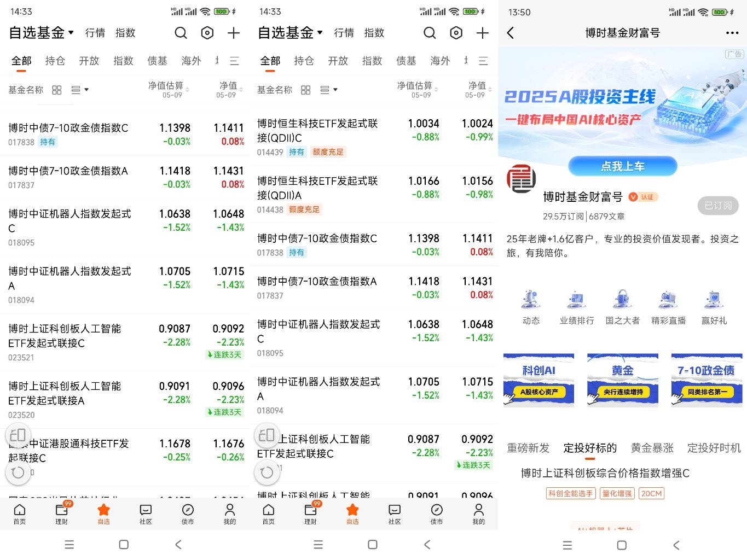Tap the floating layout switch icon on middle screen
Viewport: 747px width, 560px height.
point(267,435)
